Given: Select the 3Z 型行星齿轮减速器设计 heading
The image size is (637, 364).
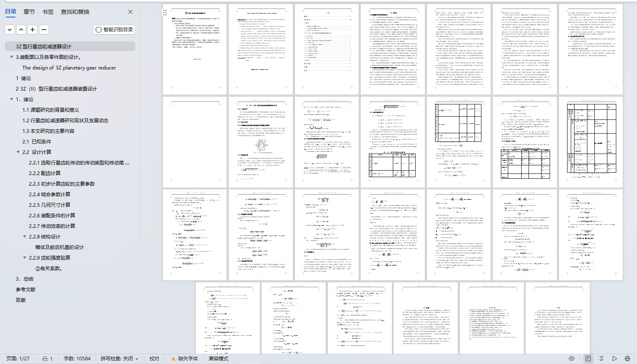Looking at the screenshot, I should [x=43, y=46].
